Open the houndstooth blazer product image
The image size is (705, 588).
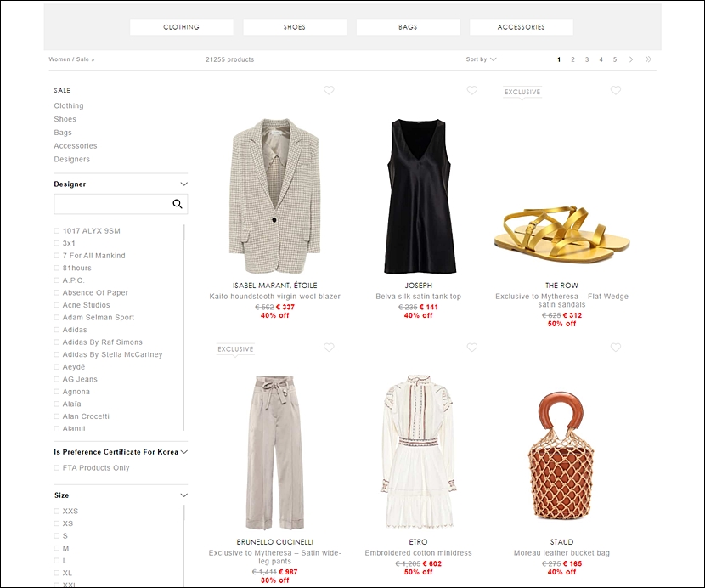[274, 195]
